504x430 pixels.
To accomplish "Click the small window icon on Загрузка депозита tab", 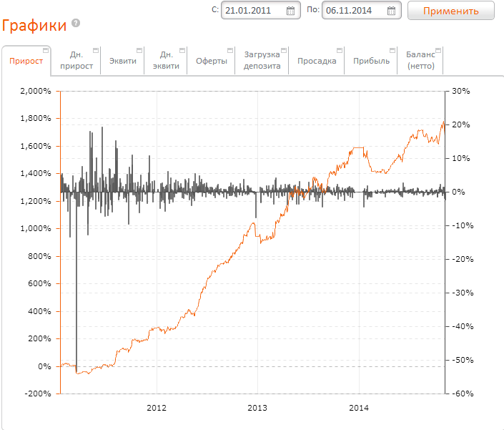I will point(284,50).
